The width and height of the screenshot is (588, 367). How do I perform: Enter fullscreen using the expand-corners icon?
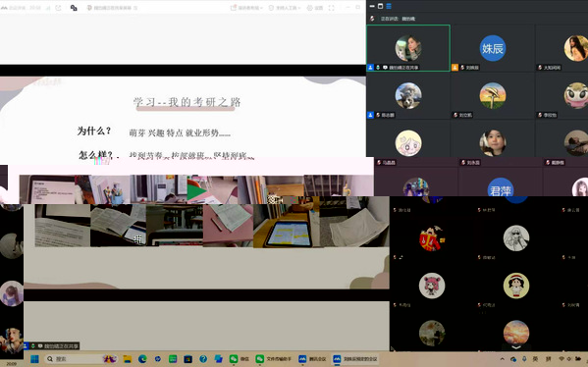coord(331,8)
